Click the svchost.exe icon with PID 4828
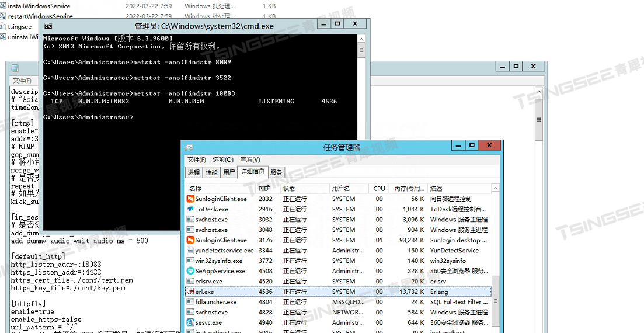 click(x=190, y=312)
